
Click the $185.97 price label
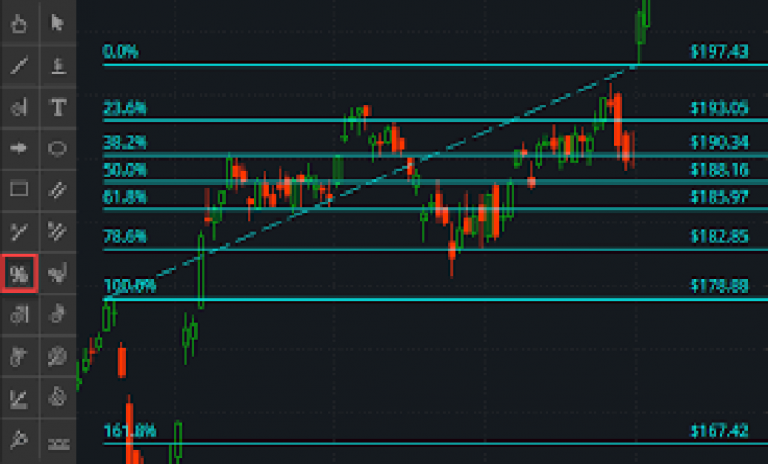720,197
